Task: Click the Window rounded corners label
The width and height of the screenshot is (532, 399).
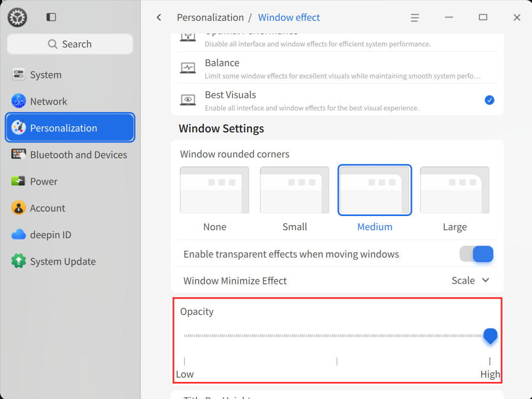Action: (x=234, y=154)
